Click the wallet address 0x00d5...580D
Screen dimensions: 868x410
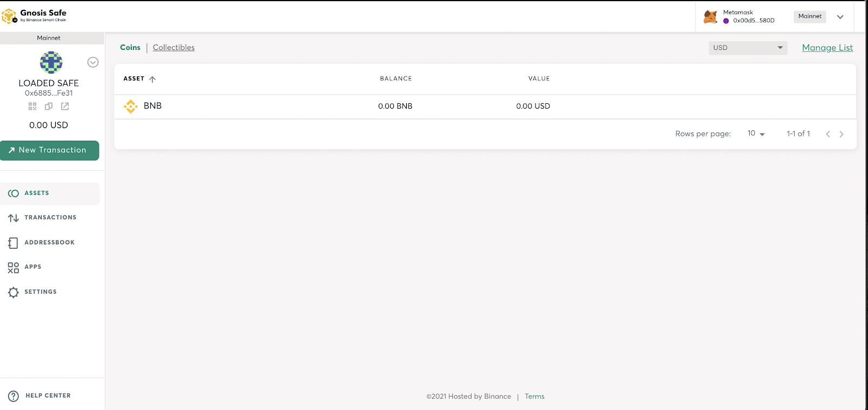coord(754,21)
